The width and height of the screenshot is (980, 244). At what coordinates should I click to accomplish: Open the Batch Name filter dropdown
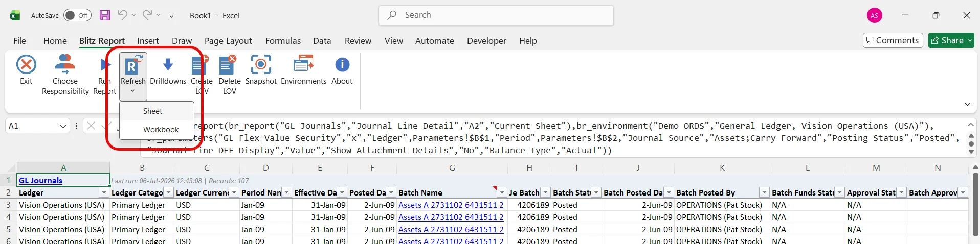tap(501, 192)
